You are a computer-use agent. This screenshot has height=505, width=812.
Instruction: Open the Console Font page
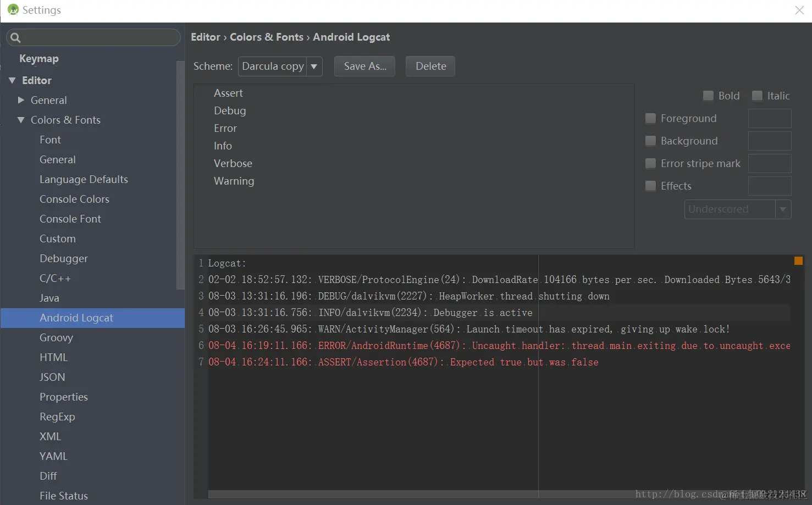click(x=70, y=219)
